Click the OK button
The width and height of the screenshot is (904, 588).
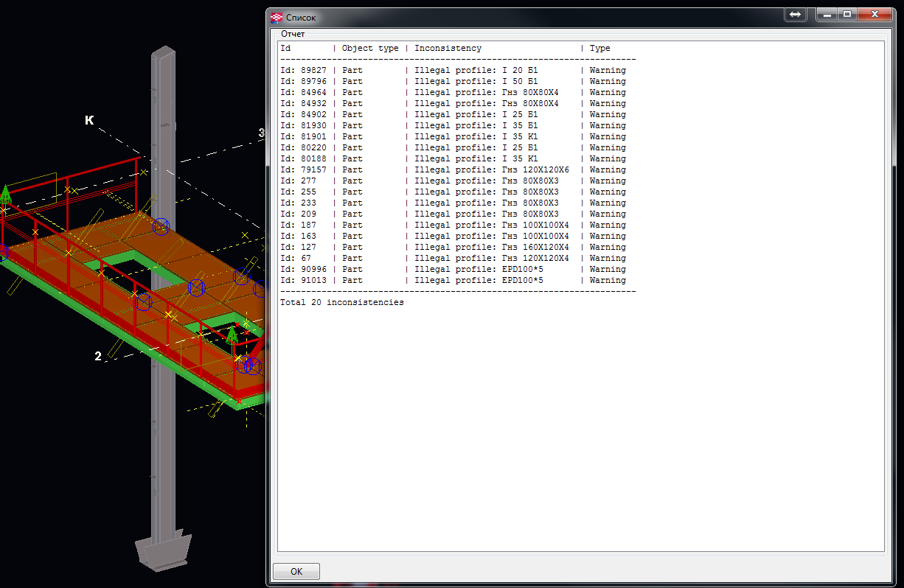(296, 571)
